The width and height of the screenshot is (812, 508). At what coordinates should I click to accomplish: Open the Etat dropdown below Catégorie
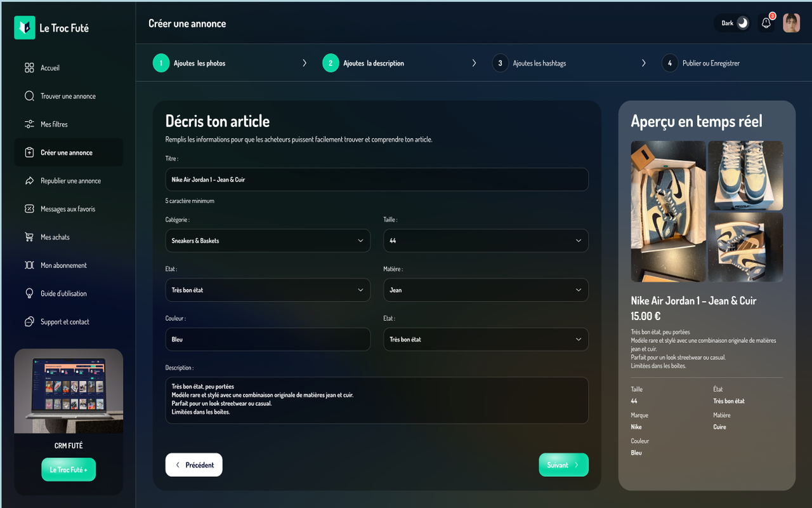coord(268,290)
